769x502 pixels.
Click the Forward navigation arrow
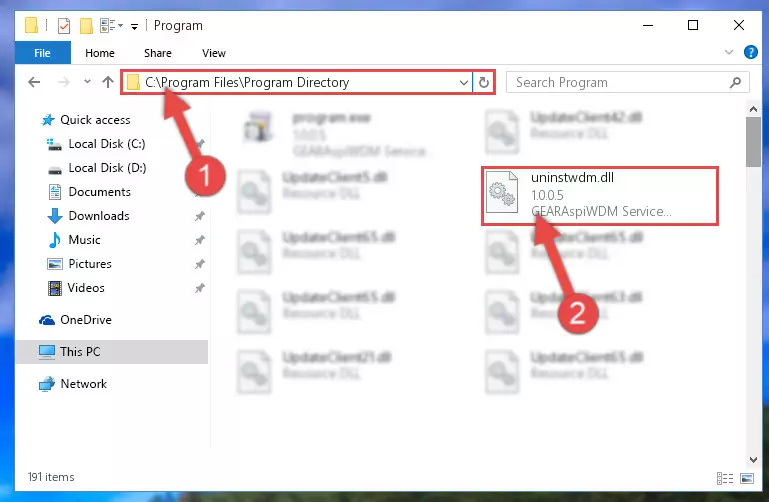(x=63, y=82)
